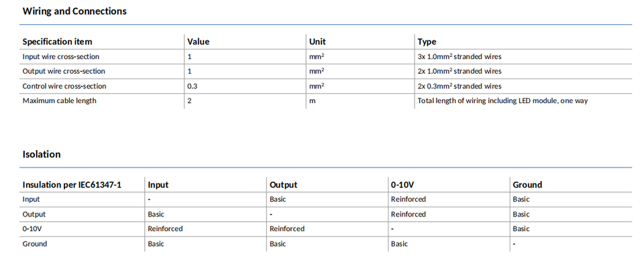644x266 pixels.
Task: Select the Value column header
Action: click(199, 42)
